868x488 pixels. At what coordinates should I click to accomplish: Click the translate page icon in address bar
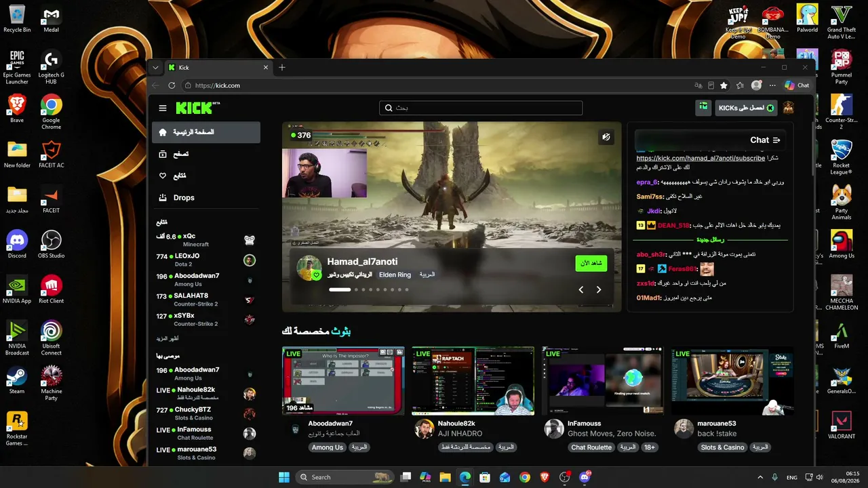pyautogui.click(x=698, y=85)
